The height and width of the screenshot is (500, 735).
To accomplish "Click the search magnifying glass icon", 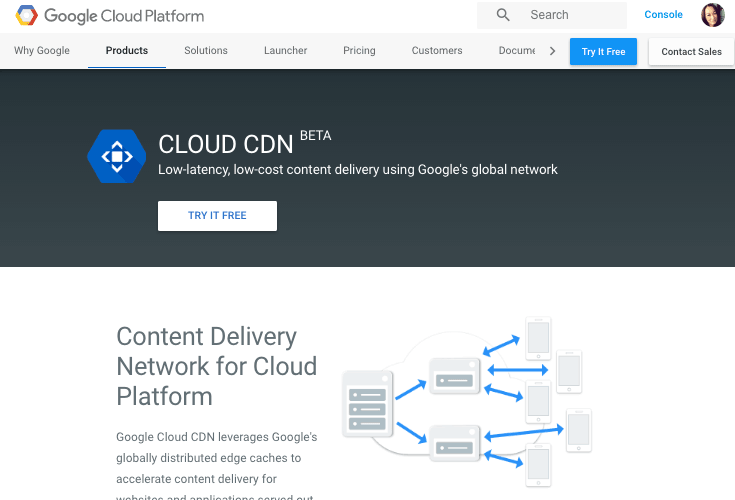I will coord(503,15).
